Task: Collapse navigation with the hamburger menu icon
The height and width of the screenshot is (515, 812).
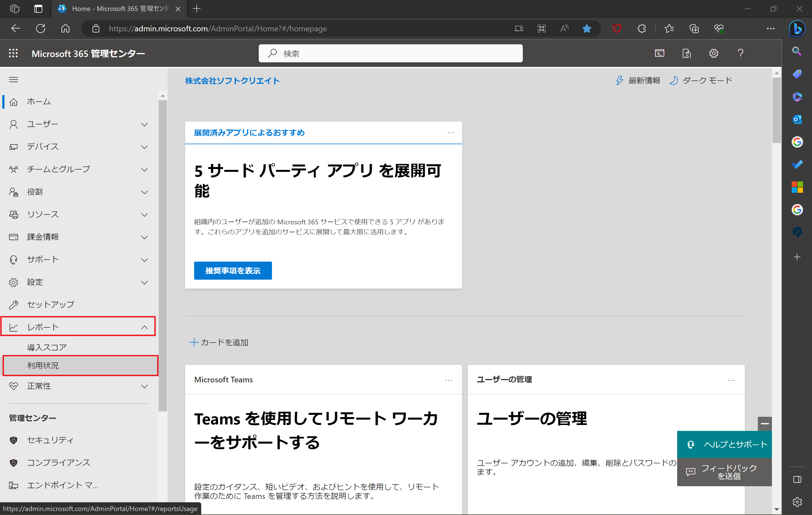Action: [14, 80]
